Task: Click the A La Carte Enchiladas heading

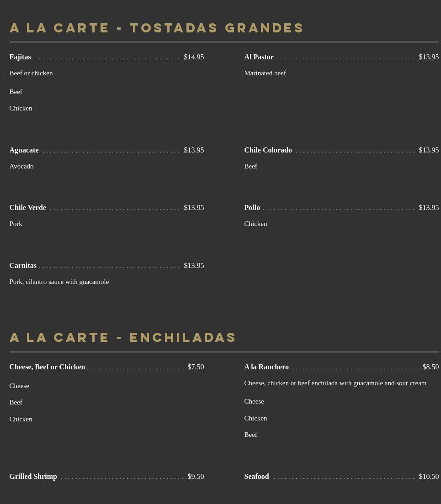Action: click(x=123, y=338)
